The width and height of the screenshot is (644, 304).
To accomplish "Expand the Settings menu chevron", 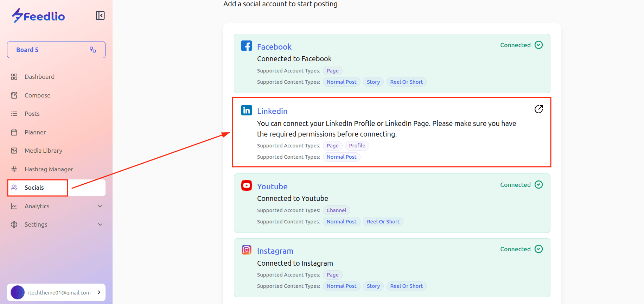I will click(100, 224).
